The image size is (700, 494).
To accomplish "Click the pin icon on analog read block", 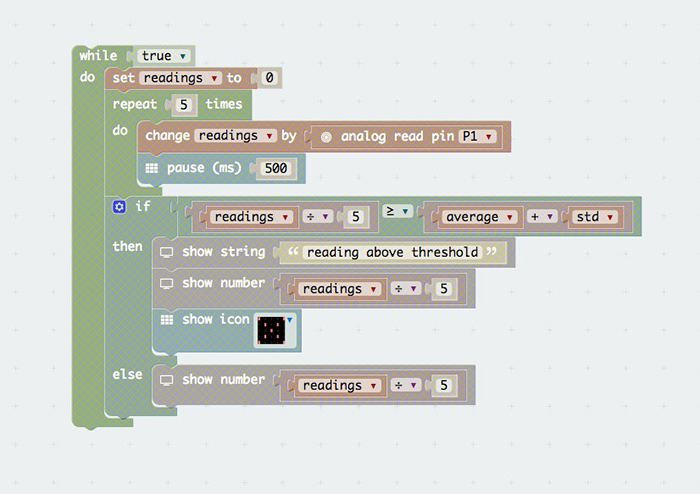I will click(326, 137).
